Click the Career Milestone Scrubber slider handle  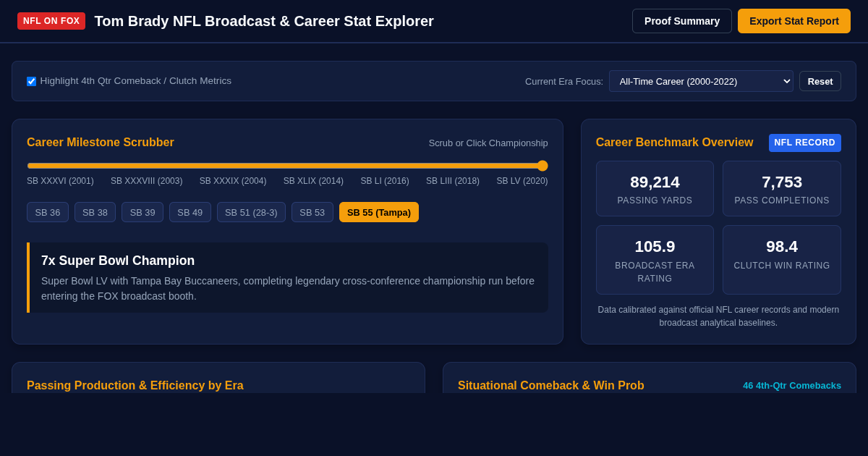click(x=542, y=166)
